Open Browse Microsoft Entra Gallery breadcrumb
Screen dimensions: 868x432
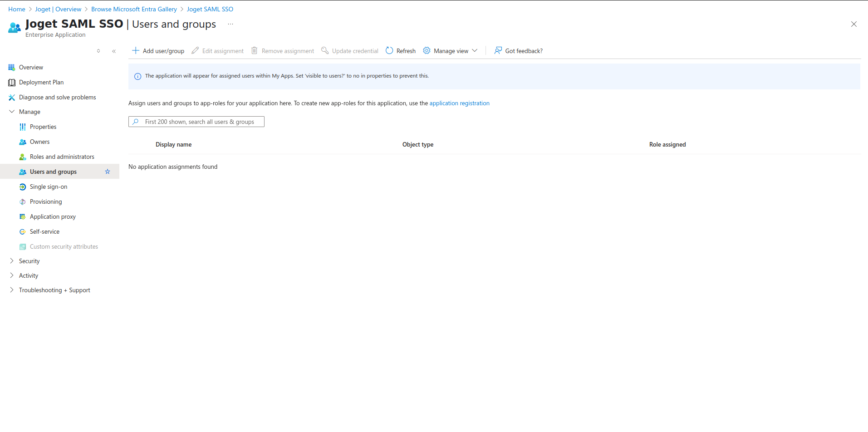click(134, 9)
